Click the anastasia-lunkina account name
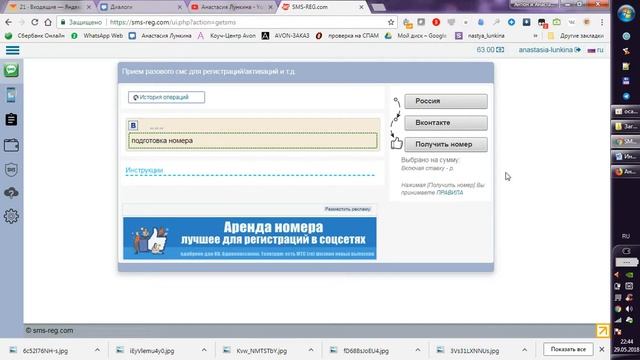 coord(545,50)
